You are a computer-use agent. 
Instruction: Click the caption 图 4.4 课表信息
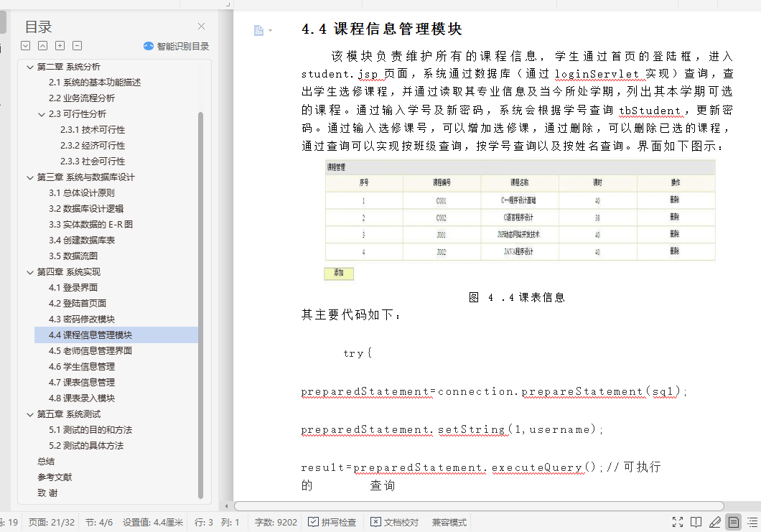(517, 297)
